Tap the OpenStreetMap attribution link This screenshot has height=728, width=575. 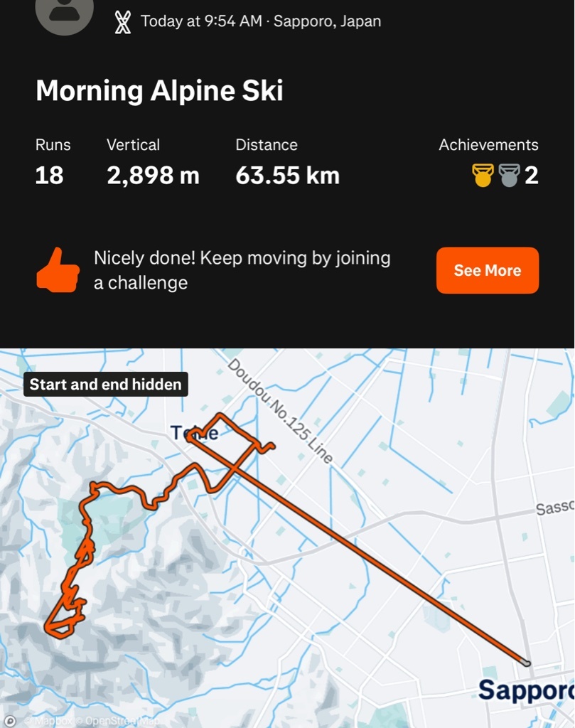(122, 721)
